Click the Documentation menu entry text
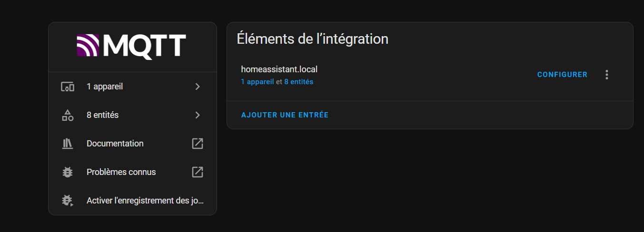The image size is (644, 232). [x=115, y=144]
